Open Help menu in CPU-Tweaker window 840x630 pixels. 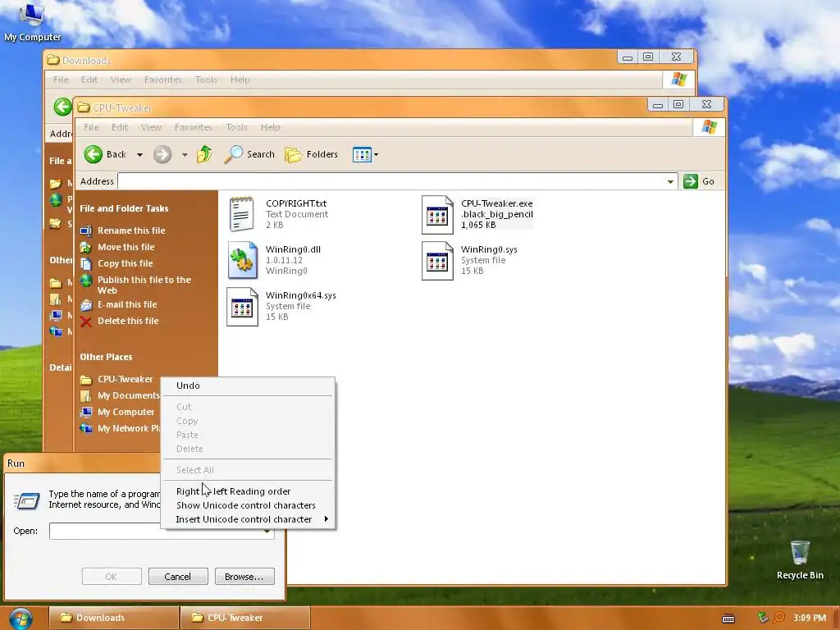click(x=271, y=127)
